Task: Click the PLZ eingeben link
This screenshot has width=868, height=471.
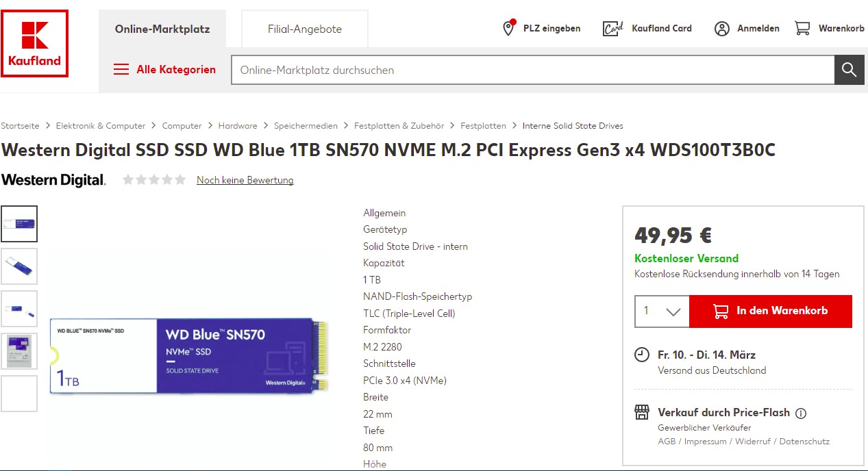Action: pyautogui.click(x=551, y=29)
